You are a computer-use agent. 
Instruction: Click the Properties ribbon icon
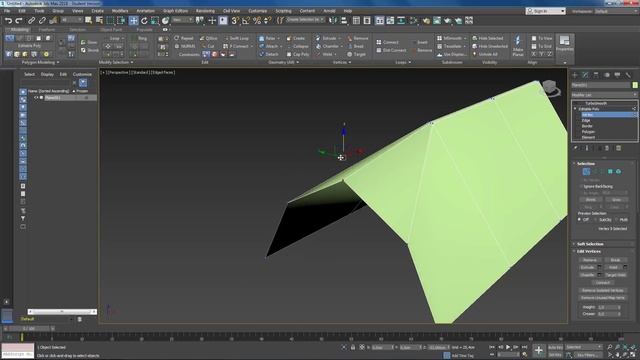[x=564, y=43]
